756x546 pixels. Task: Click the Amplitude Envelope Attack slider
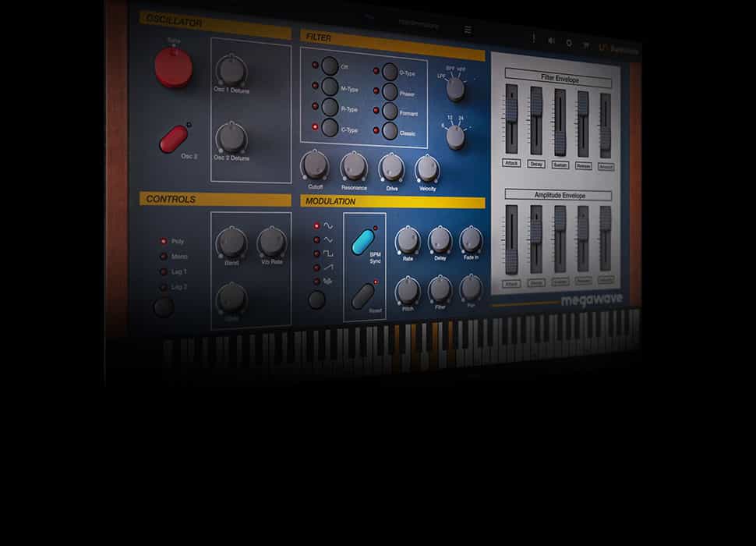point(511,239)
